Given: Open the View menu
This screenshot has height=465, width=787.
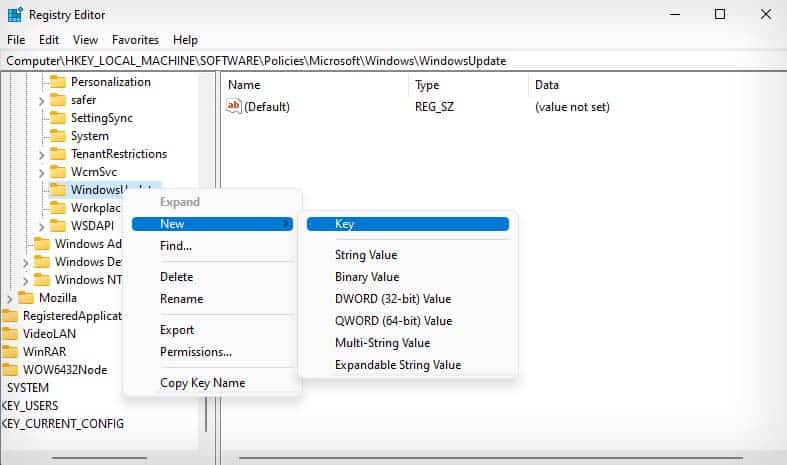Looking at the screenshot, I should [85, 40].
